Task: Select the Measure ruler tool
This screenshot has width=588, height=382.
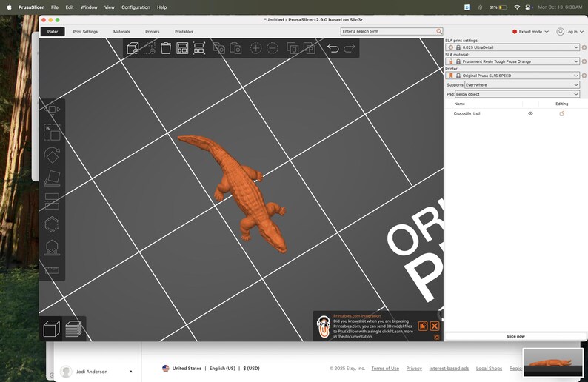Action: (x=52, y=270)
